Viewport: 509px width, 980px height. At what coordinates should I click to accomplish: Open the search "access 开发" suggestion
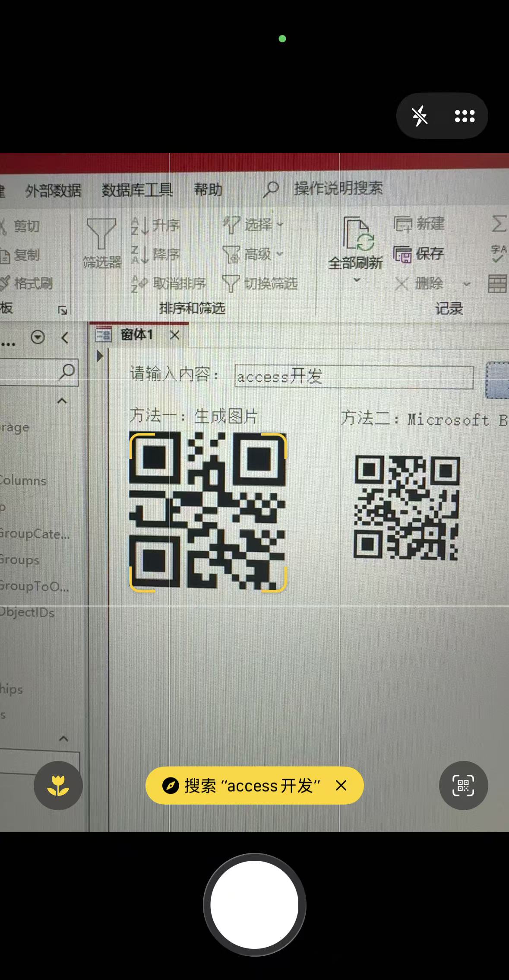(x=242, y=786)
